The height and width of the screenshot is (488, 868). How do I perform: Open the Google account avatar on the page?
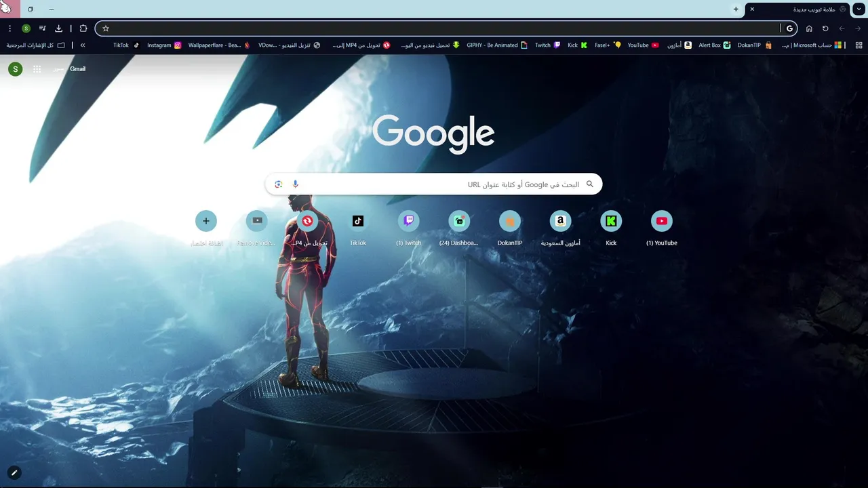click(x=16, y=69)
